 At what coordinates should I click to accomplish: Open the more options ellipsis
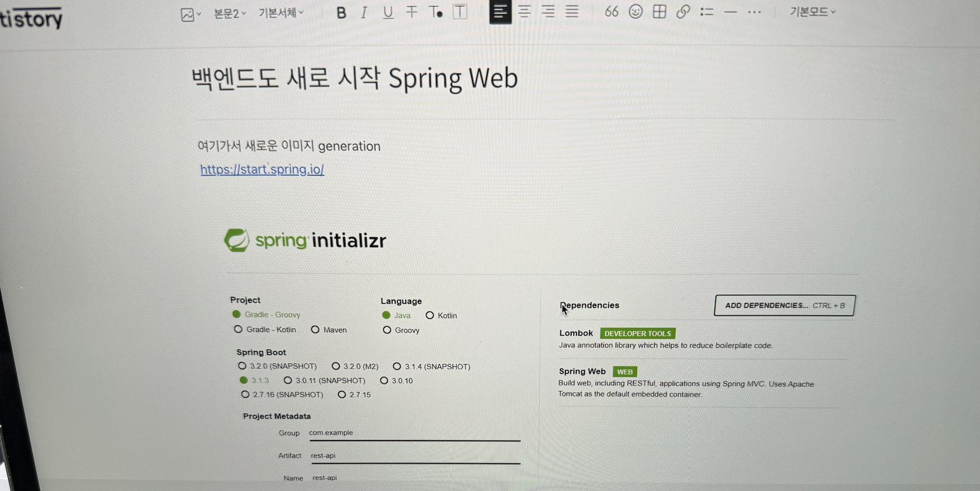point(754,12)
